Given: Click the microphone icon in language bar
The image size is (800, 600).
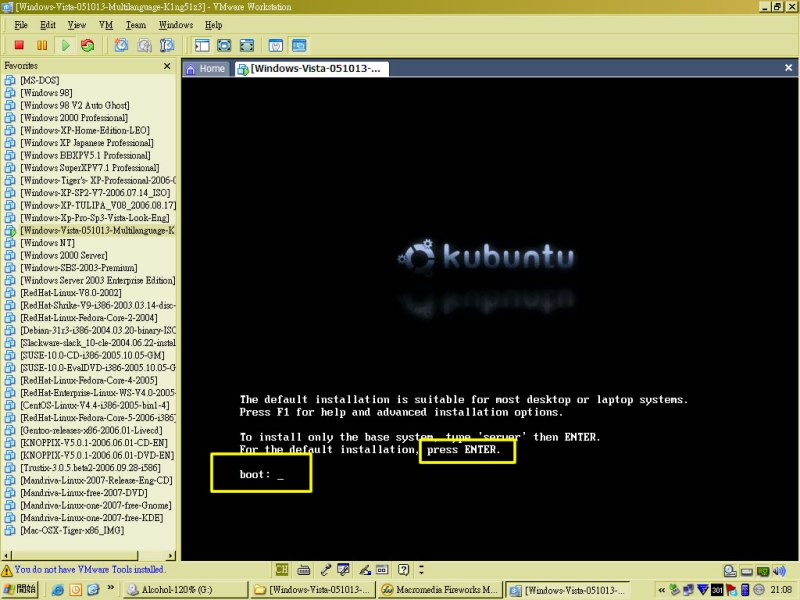Looking at the screenshot, I should pos(326,569).
